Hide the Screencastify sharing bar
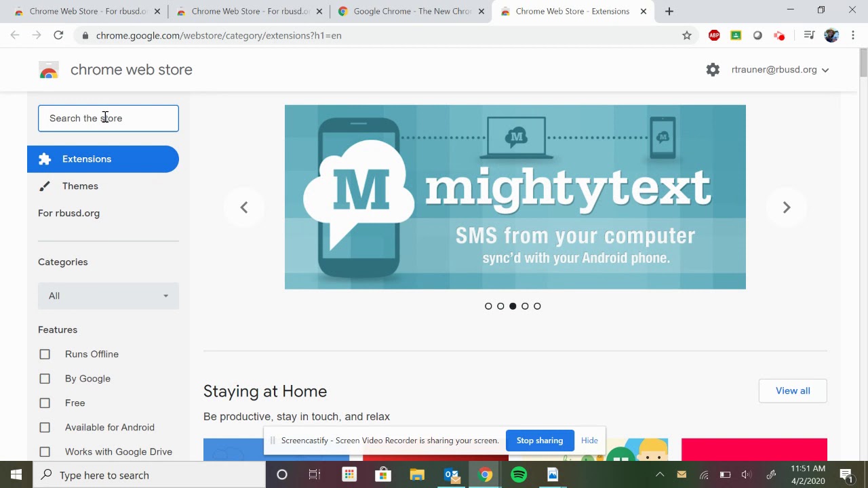The width and height of the screenshot is (868, 488). (589, 441)
